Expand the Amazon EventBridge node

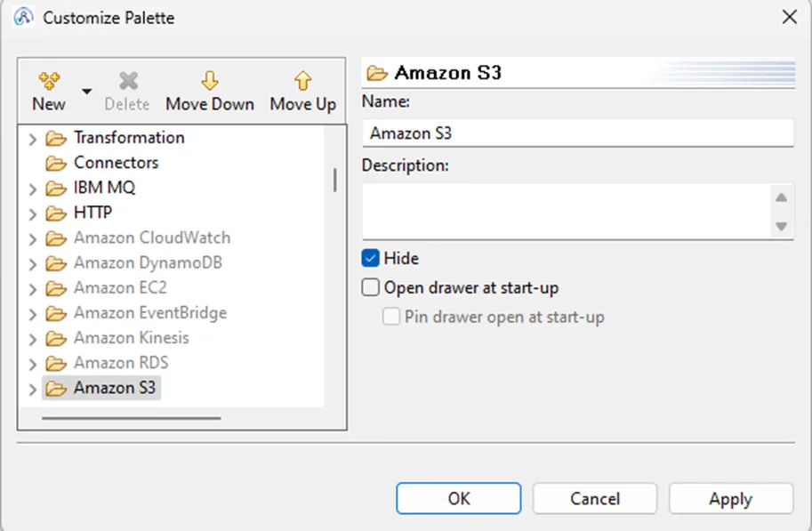pyautogui.click(x=33, y=314)
